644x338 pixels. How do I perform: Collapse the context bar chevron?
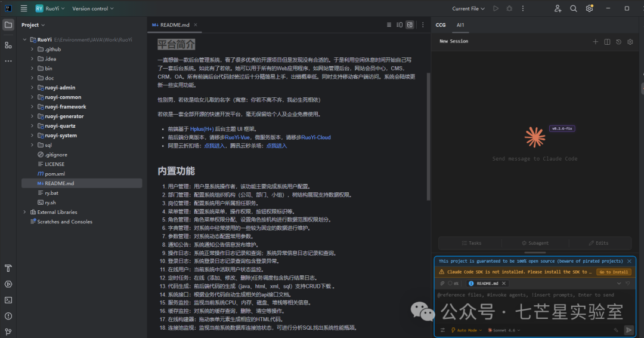click(x=619, y=283)
